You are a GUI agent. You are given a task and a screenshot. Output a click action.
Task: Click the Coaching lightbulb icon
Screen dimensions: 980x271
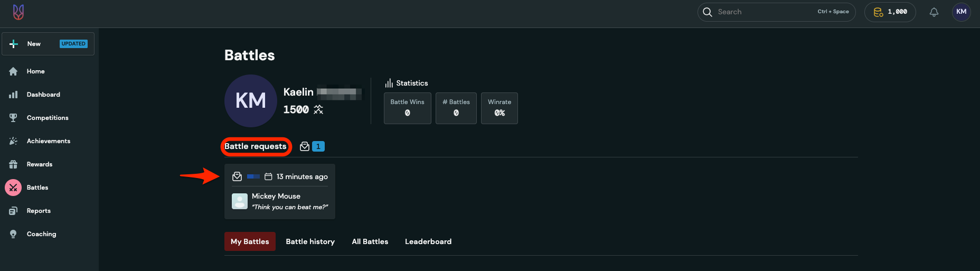[13, 234]
